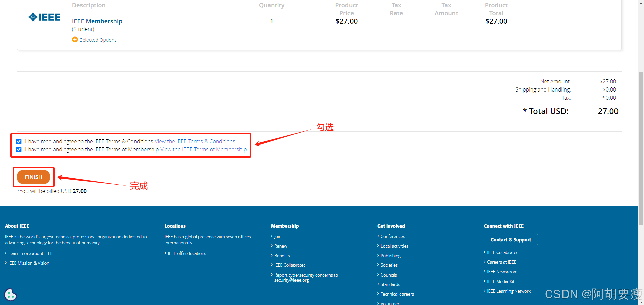644x305 pixels.
Task: Toggle the IEEE Terms & Conditions agreement checkbox
Action: (19, 141)
